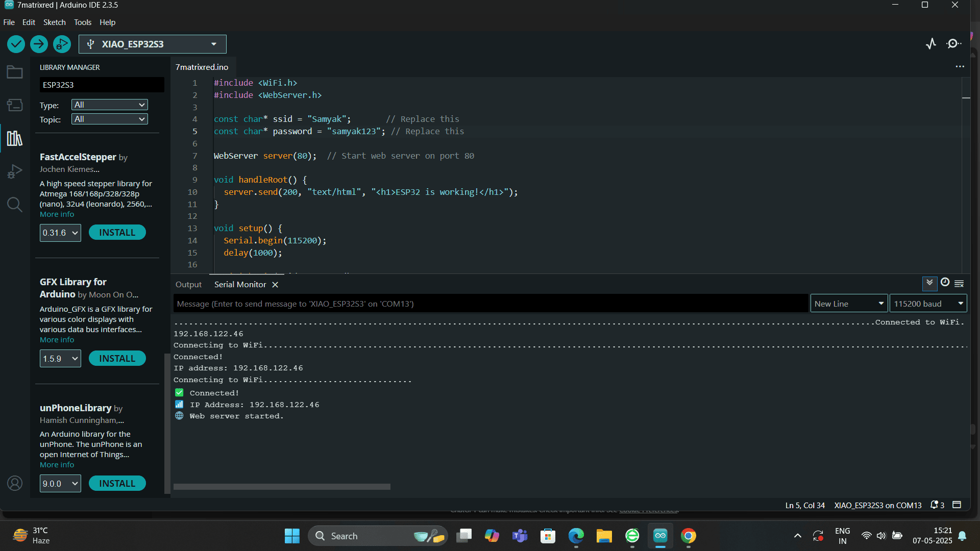Open the Serial Monitor magnifier icon in toolbar
This screenshot has width=980, height=551.
pyautogui.click(x=953, y=44)
